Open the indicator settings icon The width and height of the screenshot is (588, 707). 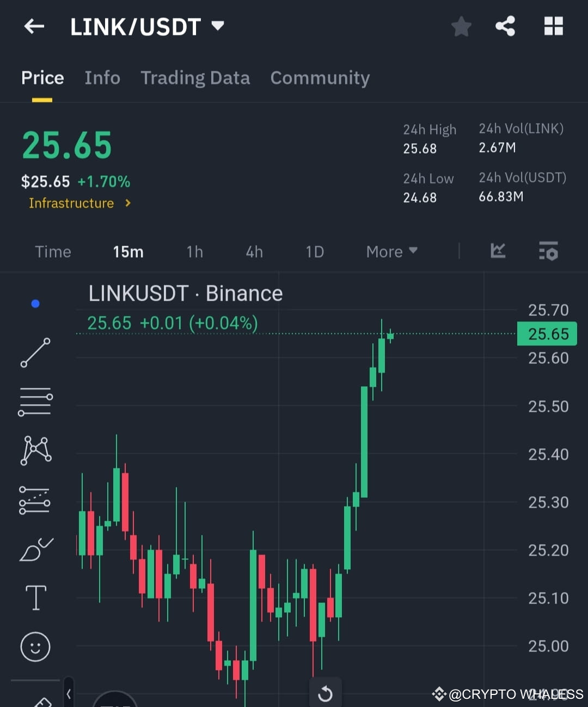coord(548,251)
